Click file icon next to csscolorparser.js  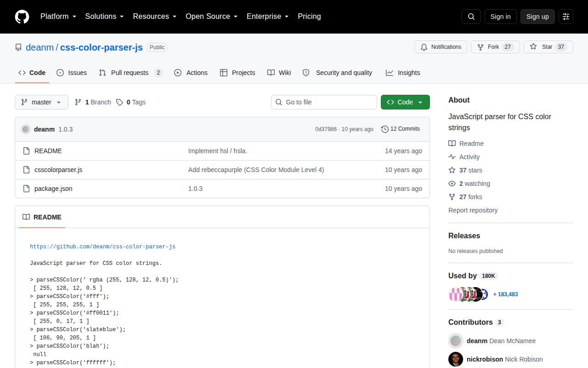(26, 170)
